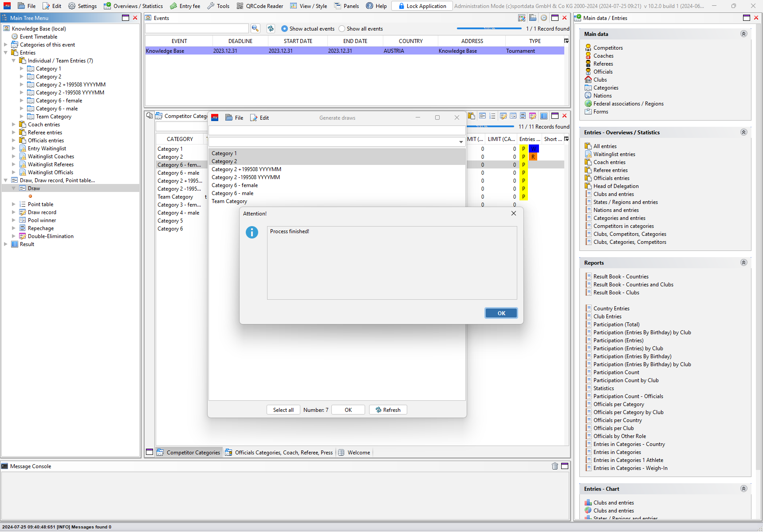The width and height of the screenshot is (763, 532).
Task: Clear the Message Console with trash icon
Action: coord(555,466)
